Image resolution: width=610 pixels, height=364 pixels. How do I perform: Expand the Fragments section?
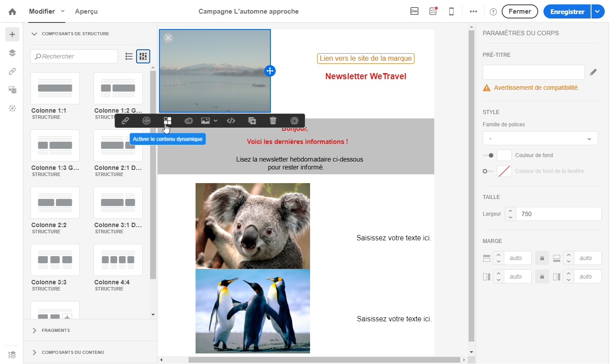35,330
